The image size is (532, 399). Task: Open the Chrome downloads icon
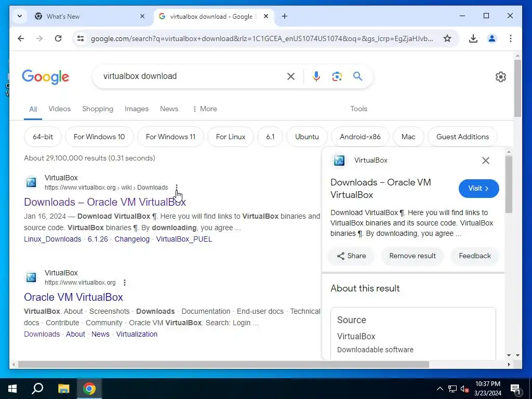click(473, 38)
